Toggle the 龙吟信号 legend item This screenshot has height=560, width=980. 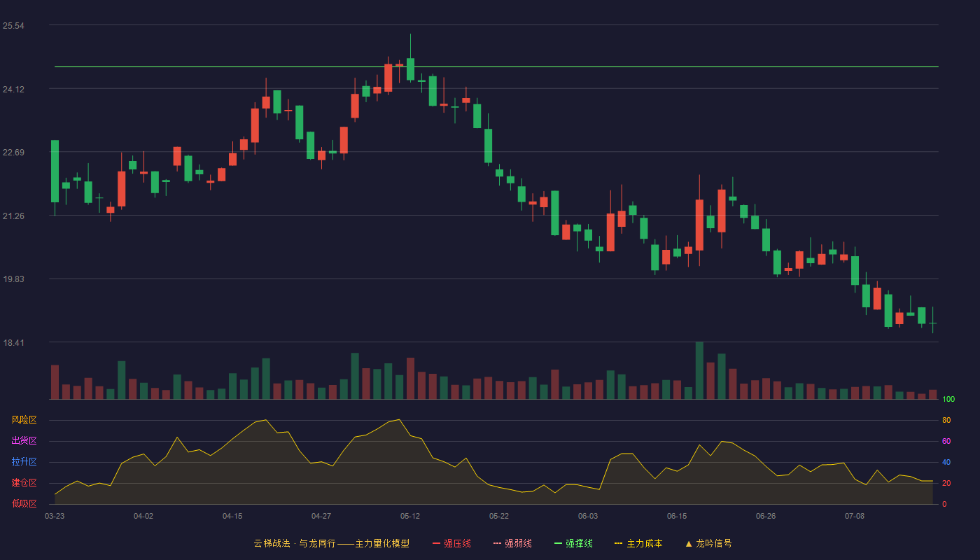point(708,543)
